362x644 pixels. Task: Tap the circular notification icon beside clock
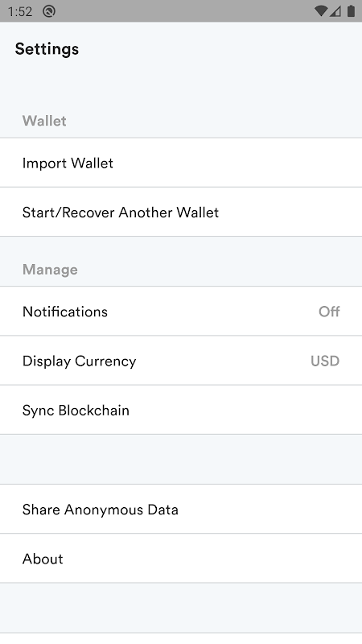point(49,11)
